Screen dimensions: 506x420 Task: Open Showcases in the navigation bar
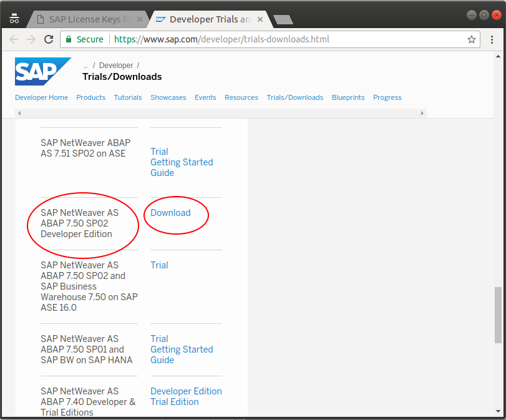(168, 97)
